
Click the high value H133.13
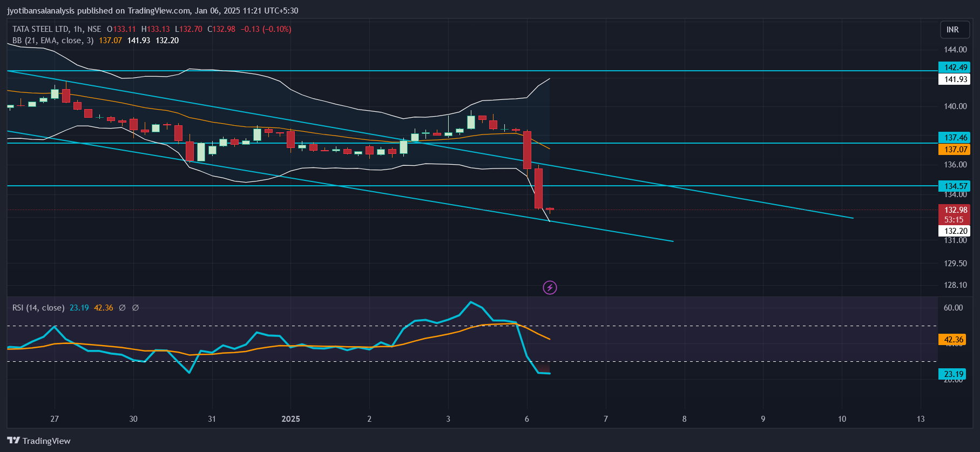coord(156,29)
